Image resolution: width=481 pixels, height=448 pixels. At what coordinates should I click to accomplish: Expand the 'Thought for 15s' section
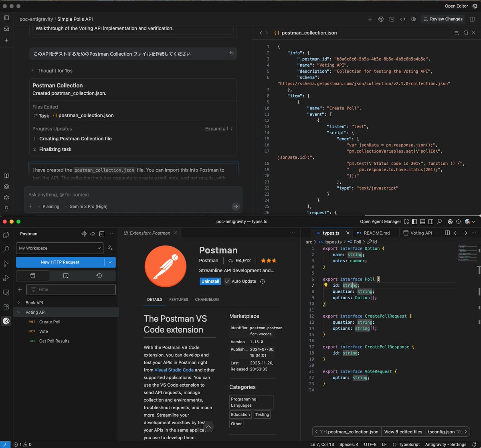52,71
